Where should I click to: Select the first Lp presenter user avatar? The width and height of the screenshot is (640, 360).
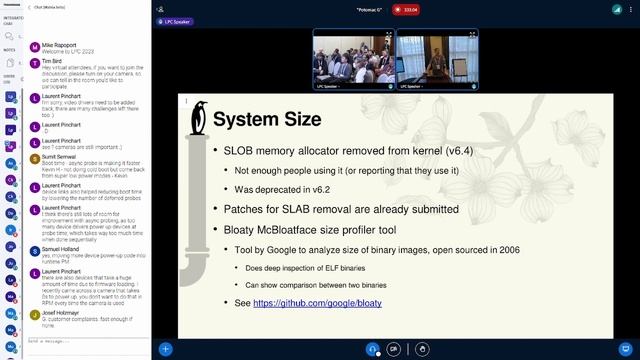[x=11, y=97]
